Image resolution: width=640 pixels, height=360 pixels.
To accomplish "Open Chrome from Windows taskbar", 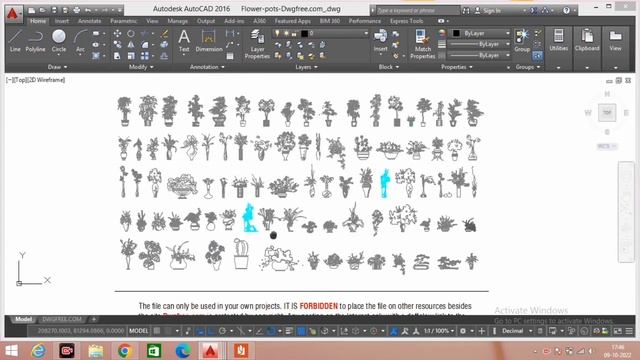I will tap(124, 351).
